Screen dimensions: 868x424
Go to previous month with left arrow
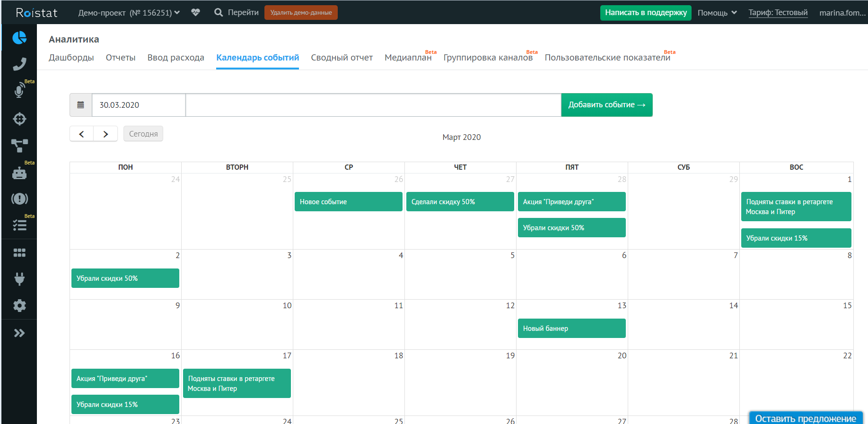point(81,134)
